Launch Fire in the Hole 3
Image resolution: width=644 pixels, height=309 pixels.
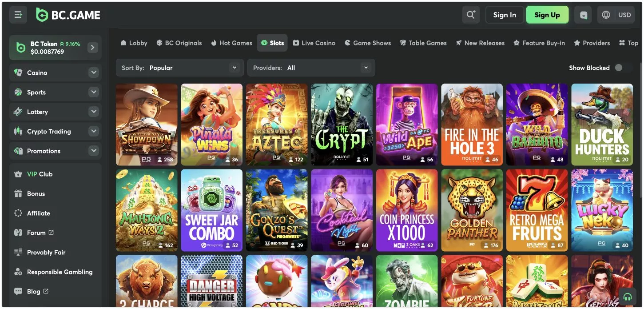coord(472,124)
